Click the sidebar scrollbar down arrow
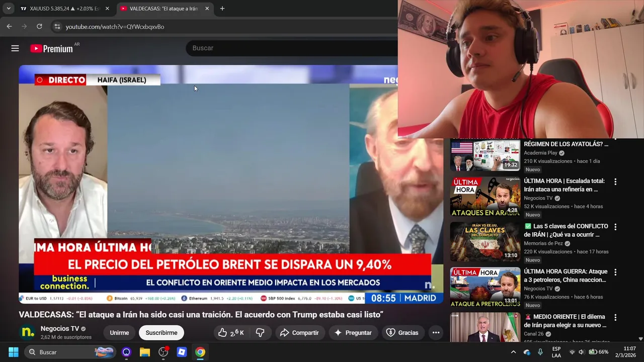This screenshot has height=362, width=644. click(640, 339)
